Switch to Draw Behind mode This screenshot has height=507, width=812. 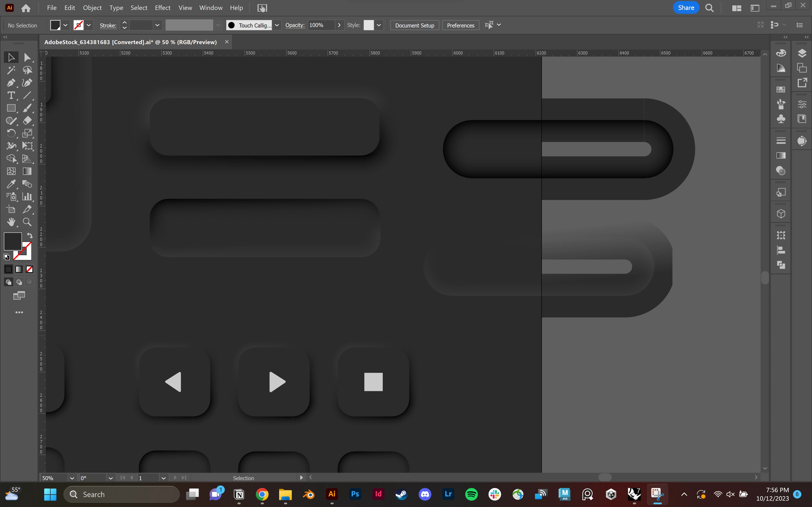19,282
